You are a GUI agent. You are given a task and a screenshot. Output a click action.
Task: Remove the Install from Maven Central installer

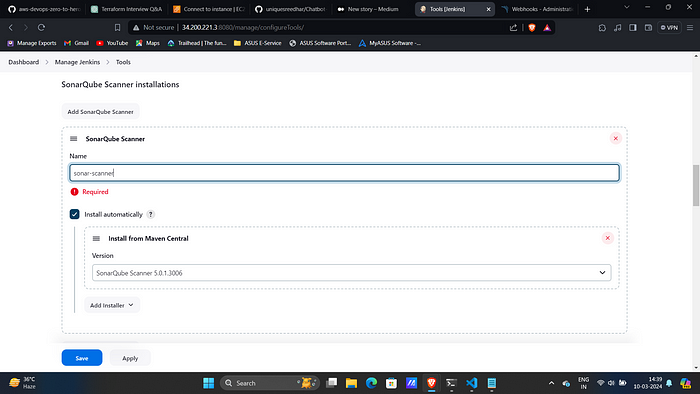607,238
